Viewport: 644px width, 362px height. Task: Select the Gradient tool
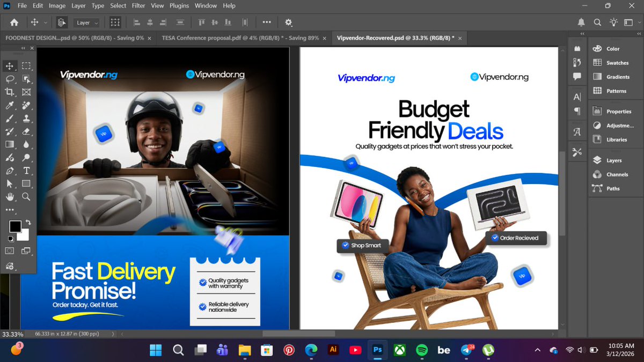click(x=10, y=144)
